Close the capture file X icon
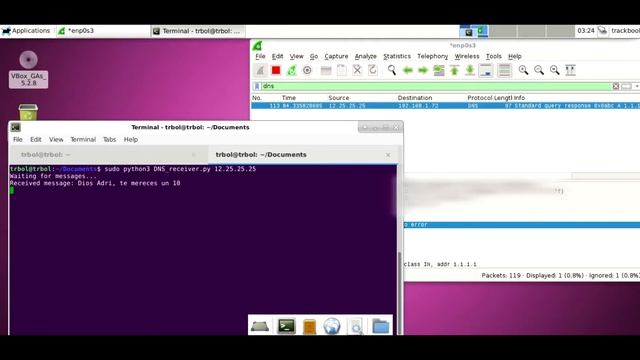 pyautogui.click(x=357, y=70)
